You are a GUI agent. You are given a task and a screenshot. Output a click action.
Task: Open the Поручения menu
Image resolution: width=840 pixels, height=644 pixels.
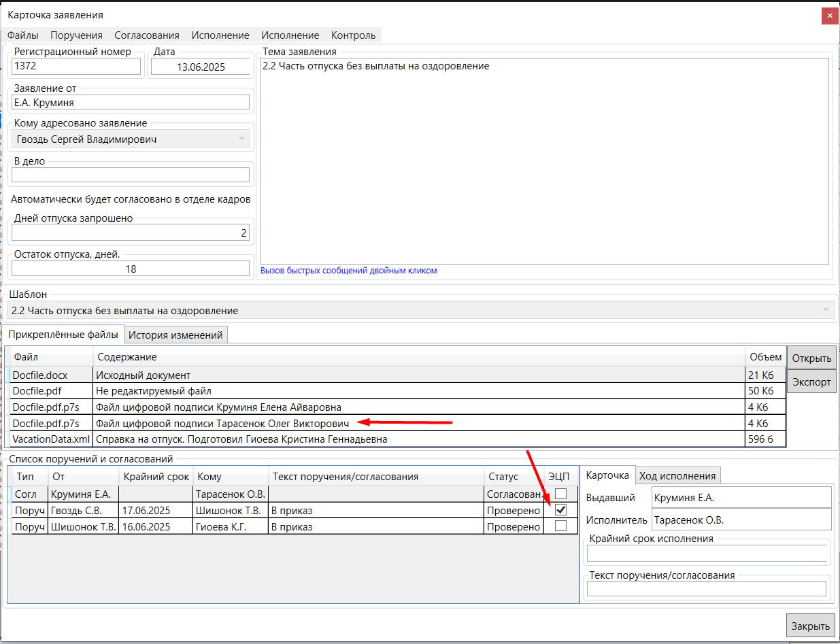point(76,35)
